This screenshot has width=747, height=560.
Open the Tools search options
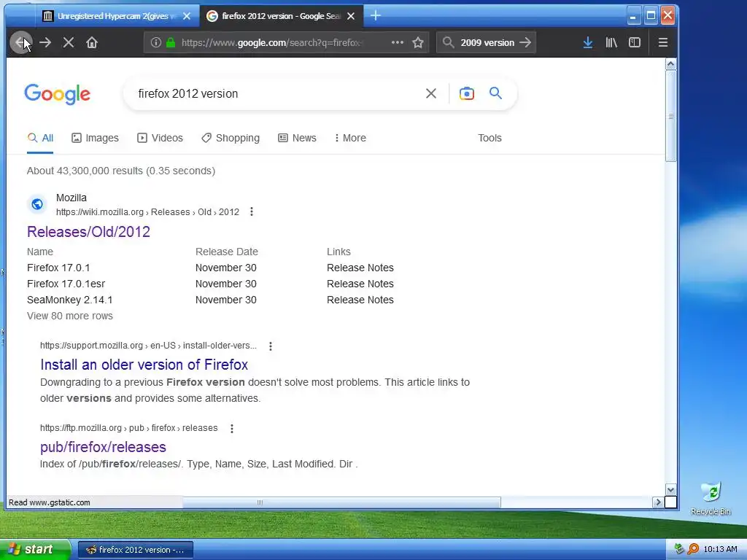pyautogui.click(x=489, y=138)
